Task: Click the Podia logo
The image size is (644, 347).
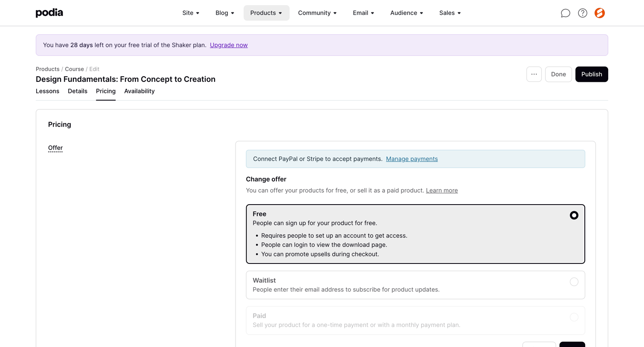Action: pyautogui.click(x=49, y=13)
